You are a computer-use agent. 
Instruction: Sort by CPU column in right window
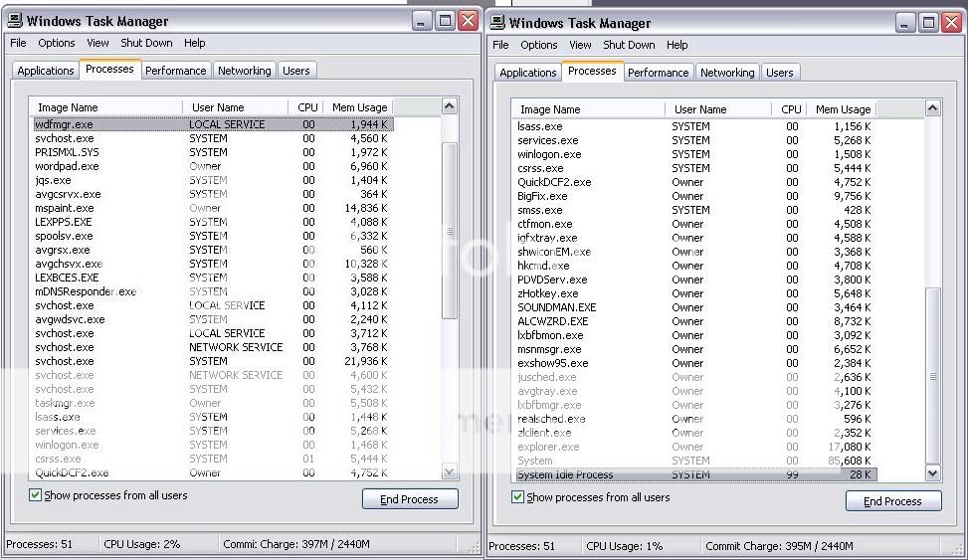click(788, 108)
